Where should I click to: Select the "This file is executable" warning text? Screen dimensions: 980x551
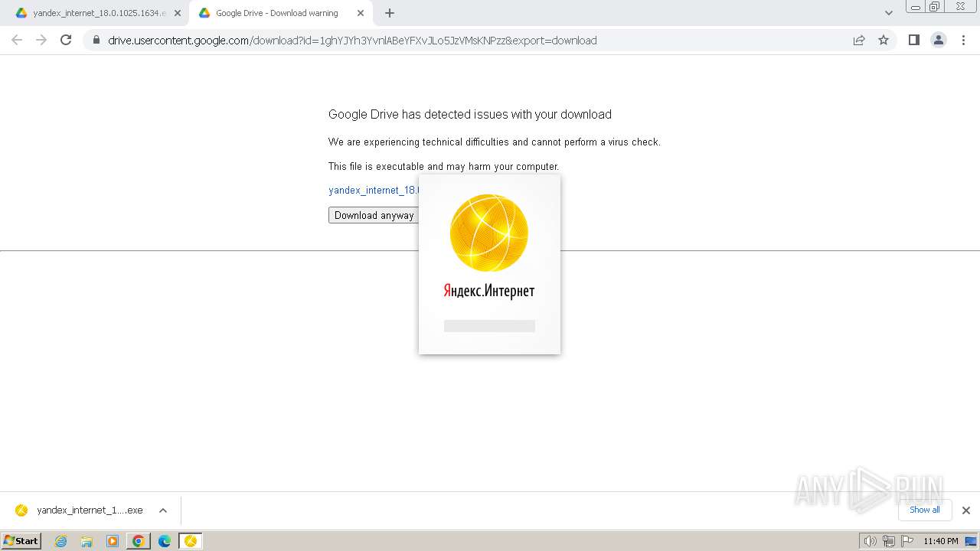point(444,166)
